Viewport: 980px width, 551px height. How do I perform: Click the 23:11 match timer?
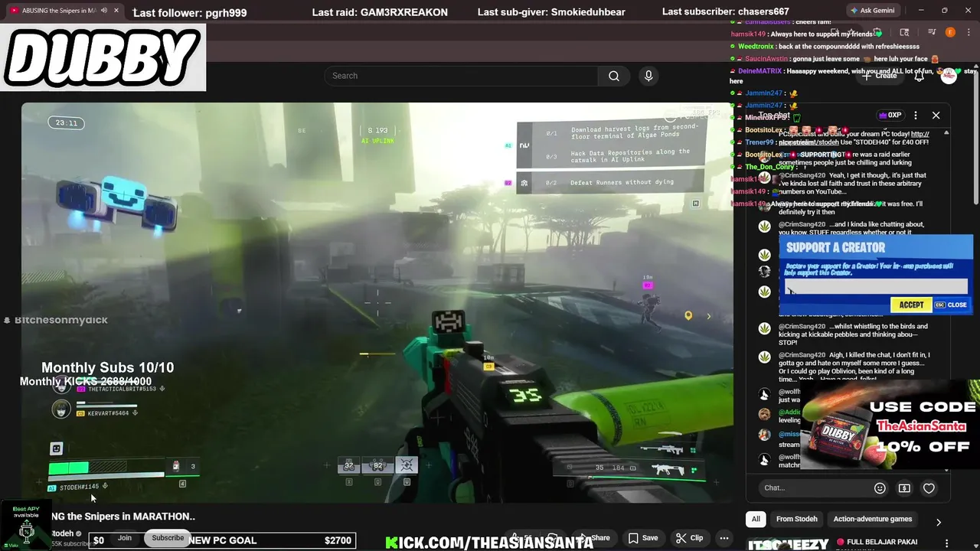point(67,122)
